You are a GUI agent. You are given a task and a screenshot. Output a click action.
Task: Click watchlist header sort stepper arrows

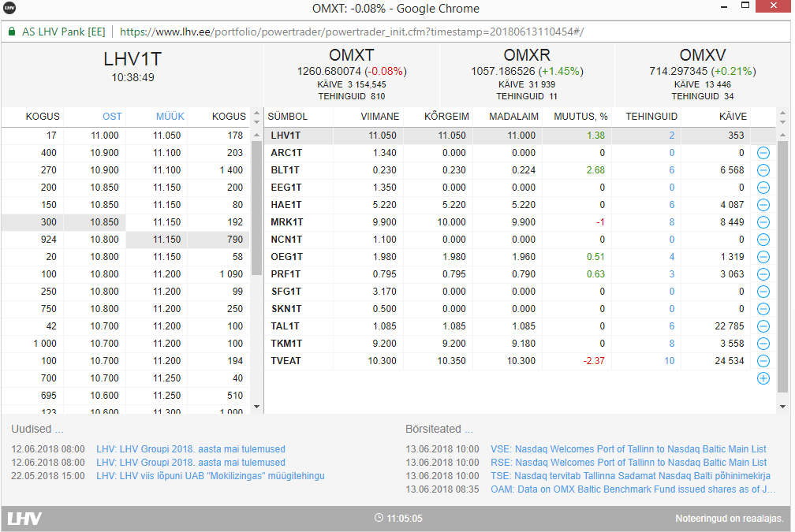tap(783, 117)
